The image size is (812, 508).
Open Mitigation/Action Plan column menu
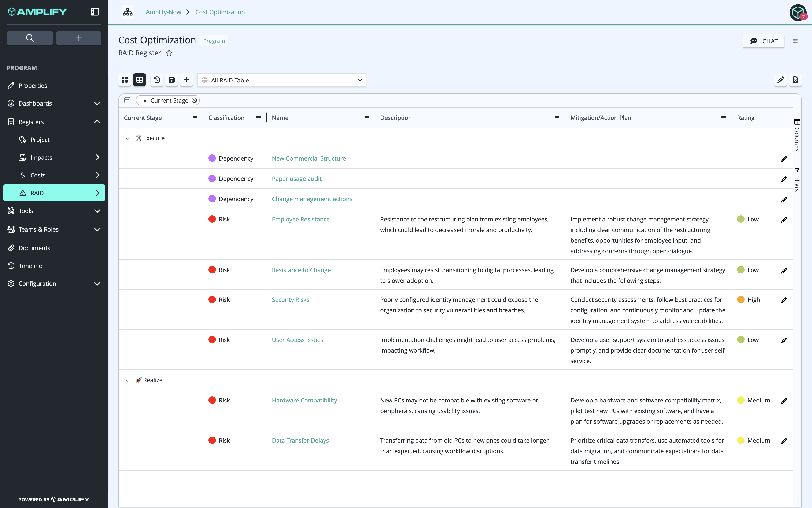(x=723, y=118)
